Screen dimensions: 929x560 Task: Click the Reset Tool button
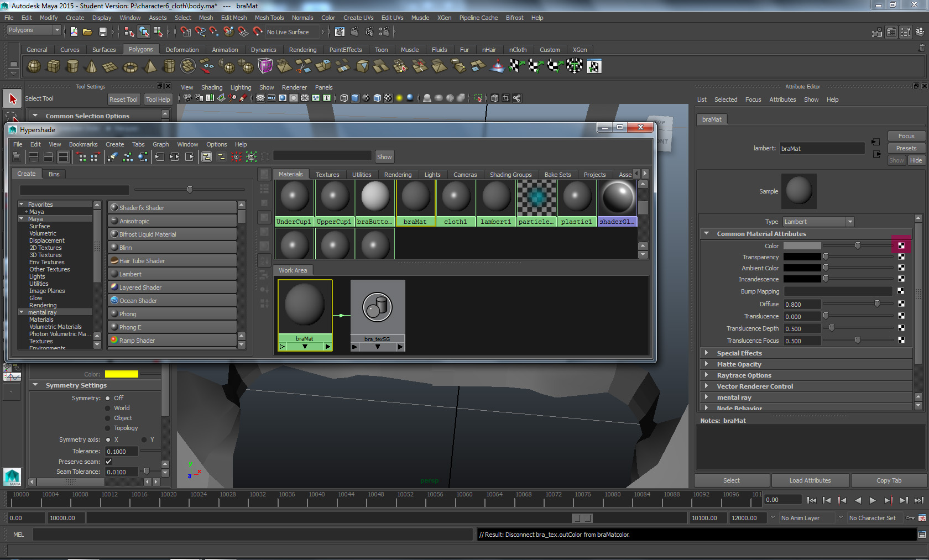tap(123, 100)
